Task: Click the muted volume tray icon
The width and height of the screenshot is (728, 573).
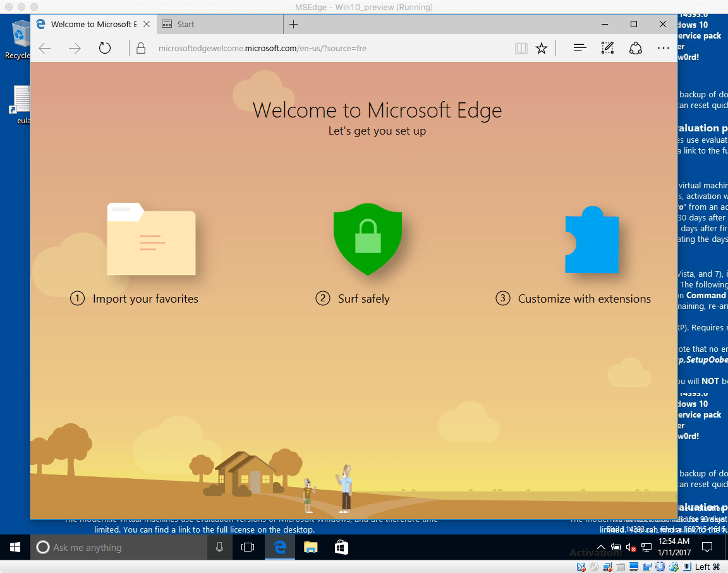Action: coord(631,548)
